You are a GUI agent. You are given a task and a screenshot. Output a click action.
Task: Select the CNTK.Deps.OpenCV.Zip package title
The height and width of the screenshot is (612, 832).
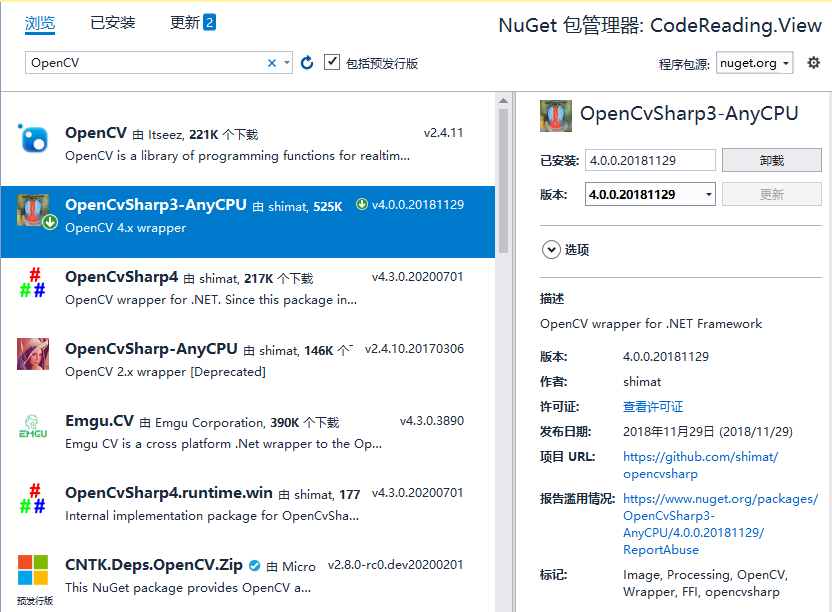[x=154, y=565]
